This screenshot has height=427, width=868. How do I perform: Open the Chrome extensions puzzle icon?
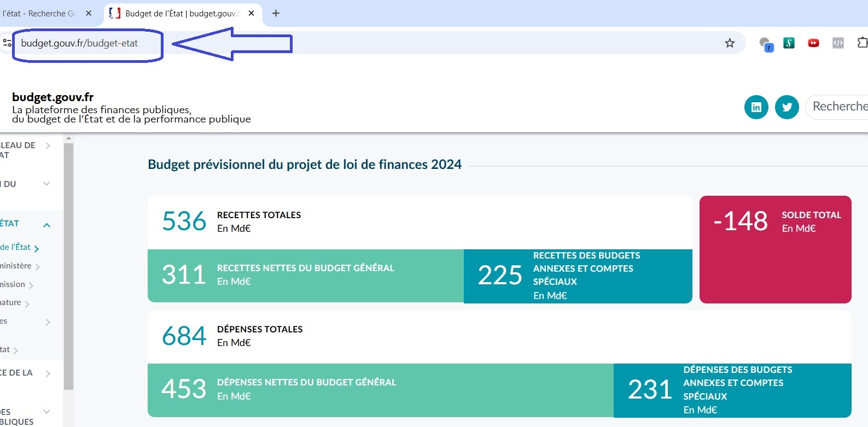862,43
